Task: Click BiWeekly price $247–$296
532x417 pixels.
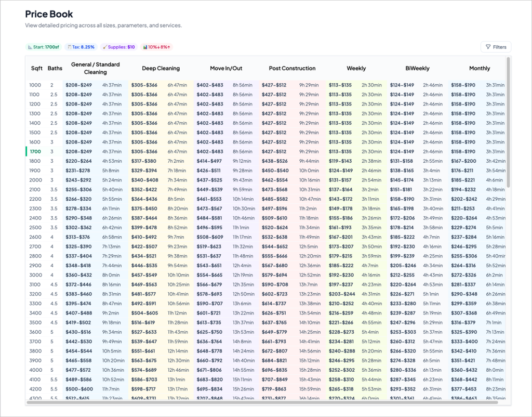Action: pyautogui.click(x=403, y=322)
